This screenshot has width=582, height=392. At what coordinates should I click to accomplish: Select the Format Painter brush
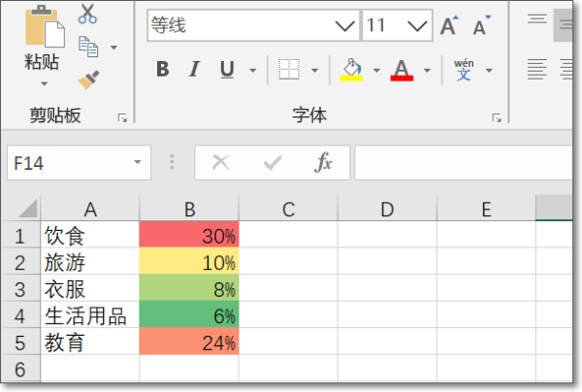tap(88, 80)
